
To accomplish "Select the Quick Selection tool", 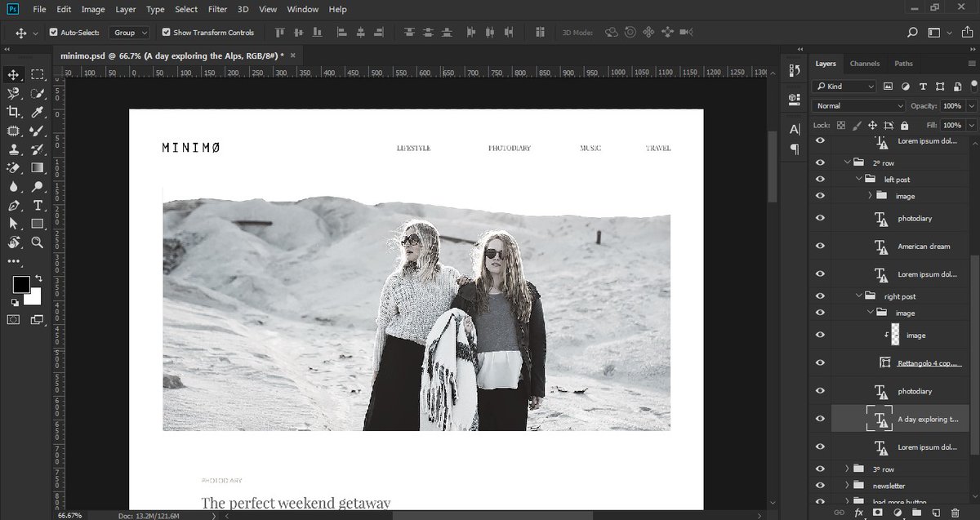I will tap(38, 94).
